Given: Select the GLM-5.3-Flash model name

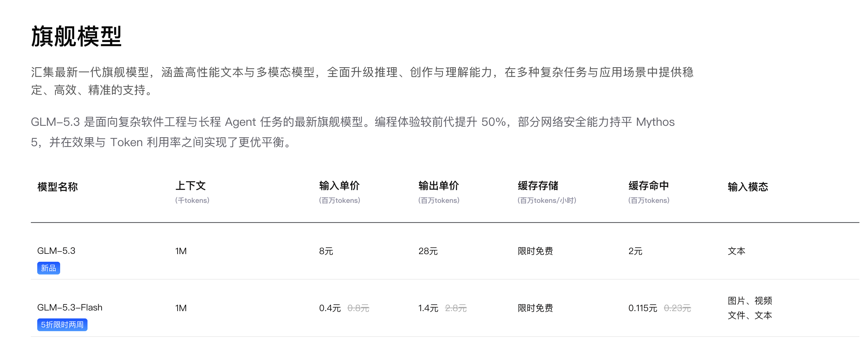Looking at the screenshot, I should click(70, 308).
